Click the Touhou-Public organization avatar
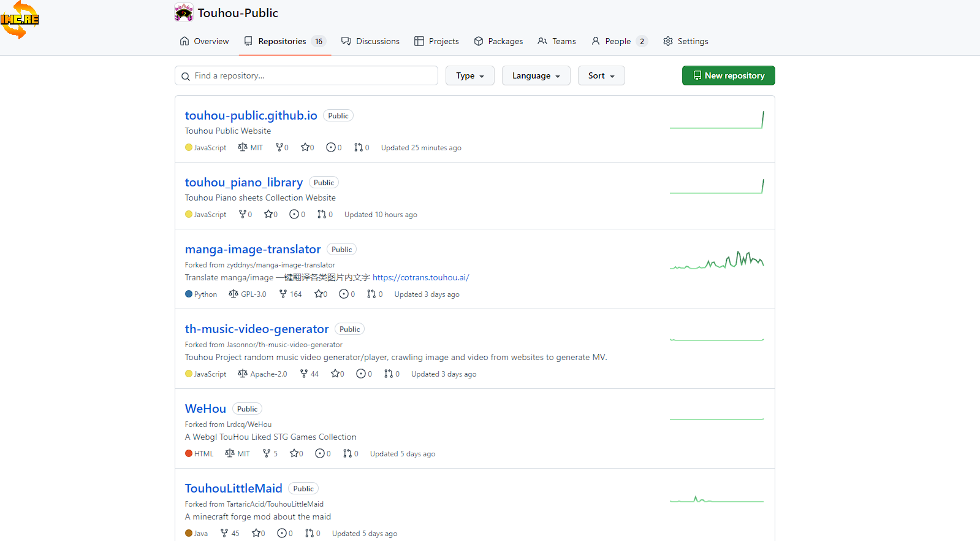Screen dimensions: 980x541 pyautogui.click(x=183, y=13)
